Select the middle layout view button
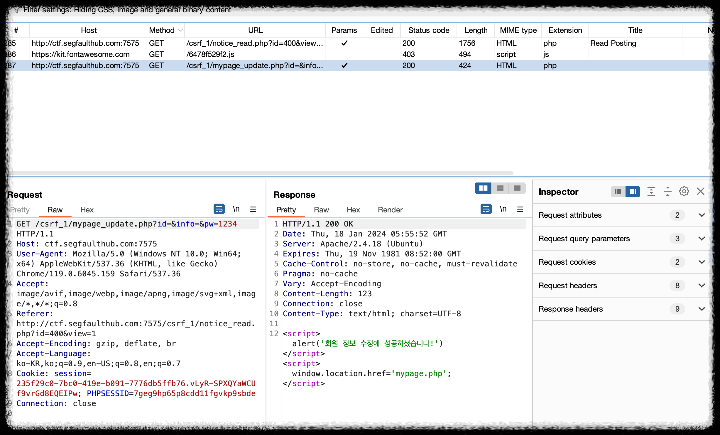 coord(500,188)
